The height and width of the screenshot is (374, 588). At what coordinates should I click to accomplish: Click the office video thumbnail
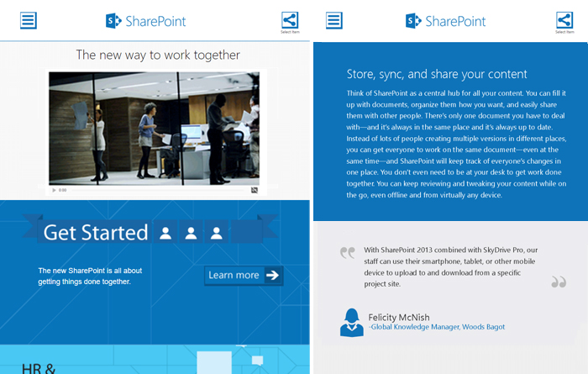pyautogui.click(x=154, y=129)
